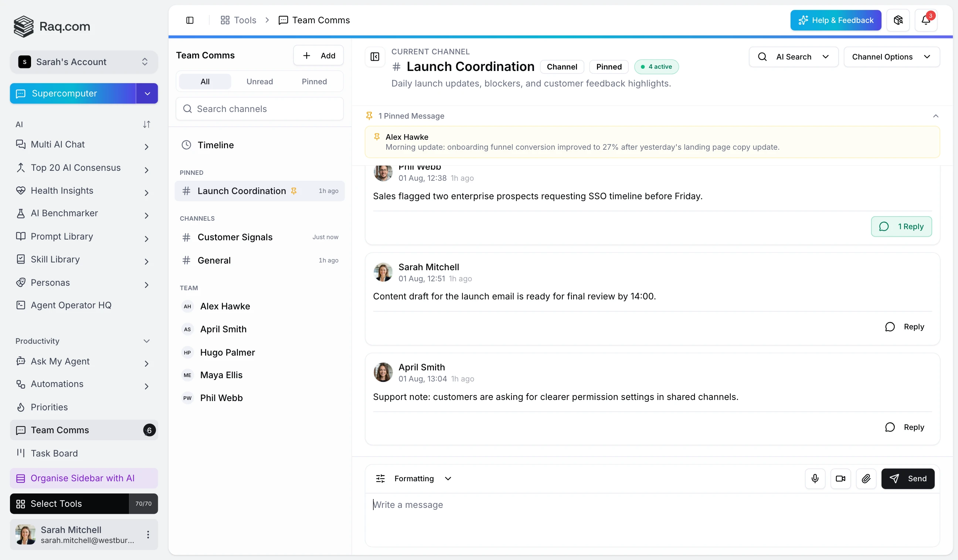Focus the Search channels field
The width and height of the screenshot is (958, 560).
[260, 109]
